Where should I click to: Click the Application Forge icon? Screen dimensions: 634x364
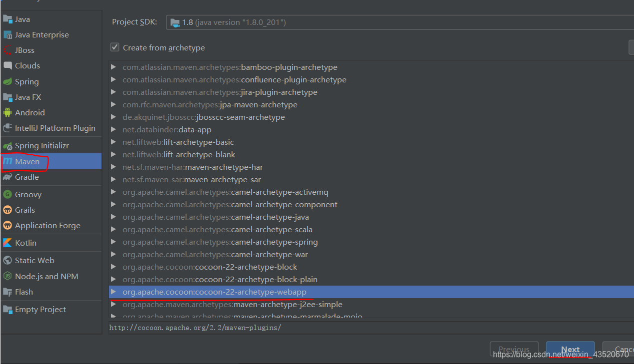point(7,226)
